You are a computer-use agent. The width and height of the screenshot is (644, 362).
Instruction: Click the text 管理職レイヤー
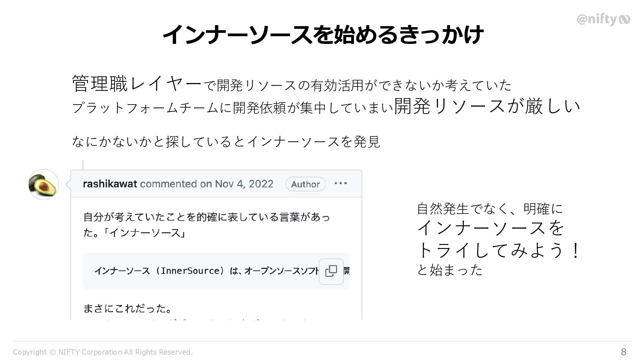[137, 83]
